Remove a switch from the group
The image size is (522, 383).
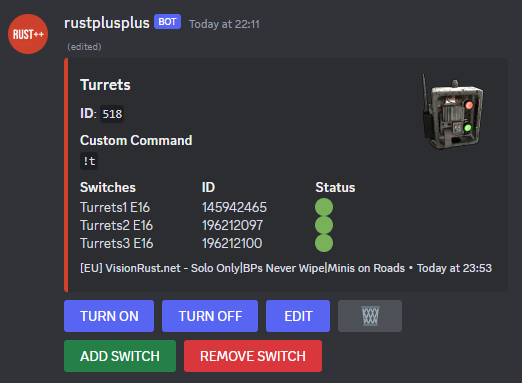pos(253,356)
